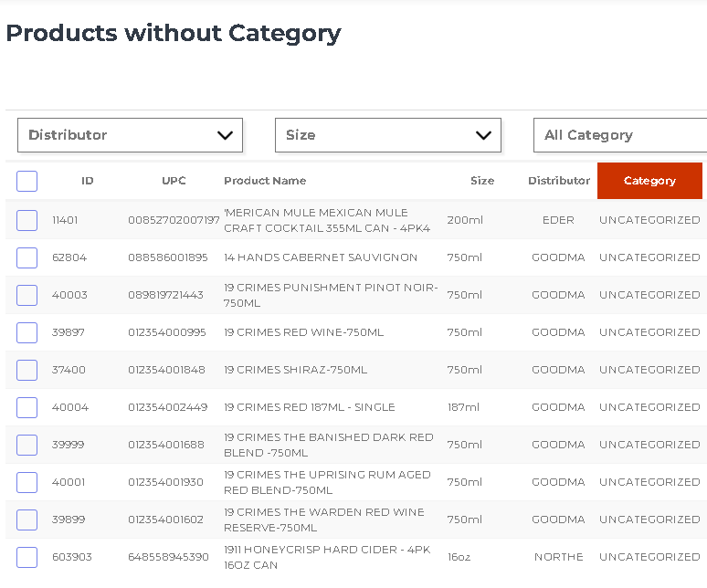
Task: Sort by the Distributor column header
Action: [x=559, y=181]
